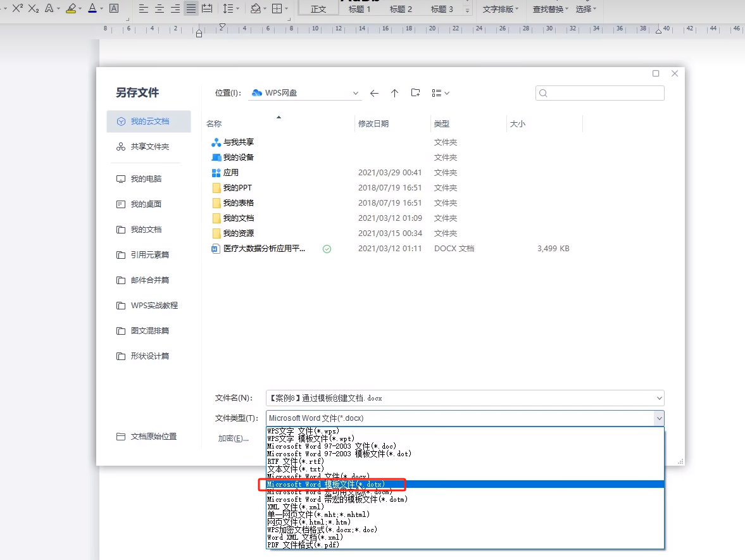Select the 医疗大数据分析应用平 document
The width and height of the screenshot is (745, 560).
coord(258,249)
